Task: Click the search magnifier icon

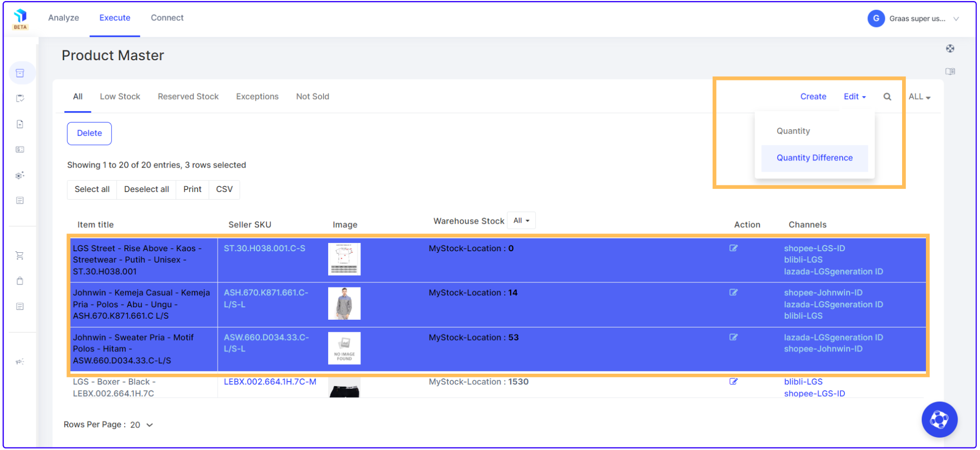Action: click(887, 97)
